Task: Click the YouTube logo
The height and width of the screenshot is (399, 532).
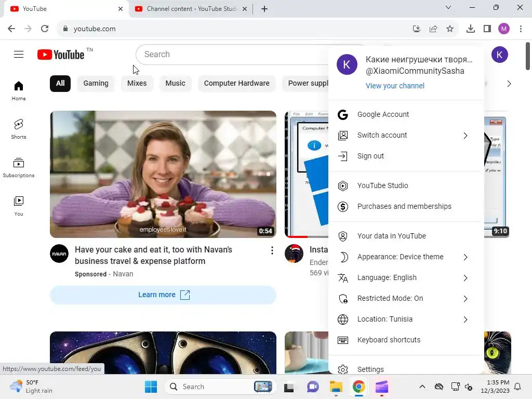Action: (61, 54)
